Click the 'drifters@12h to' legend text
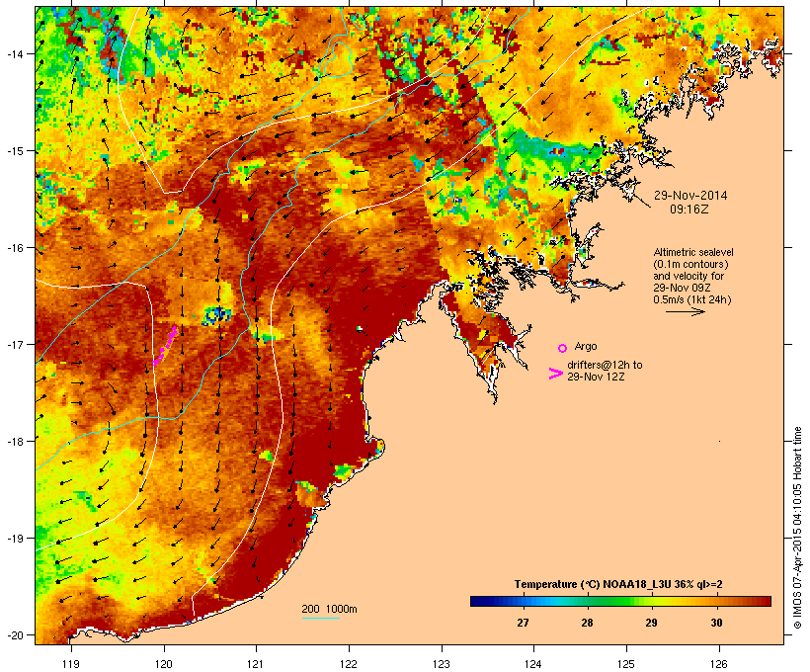 605,365
